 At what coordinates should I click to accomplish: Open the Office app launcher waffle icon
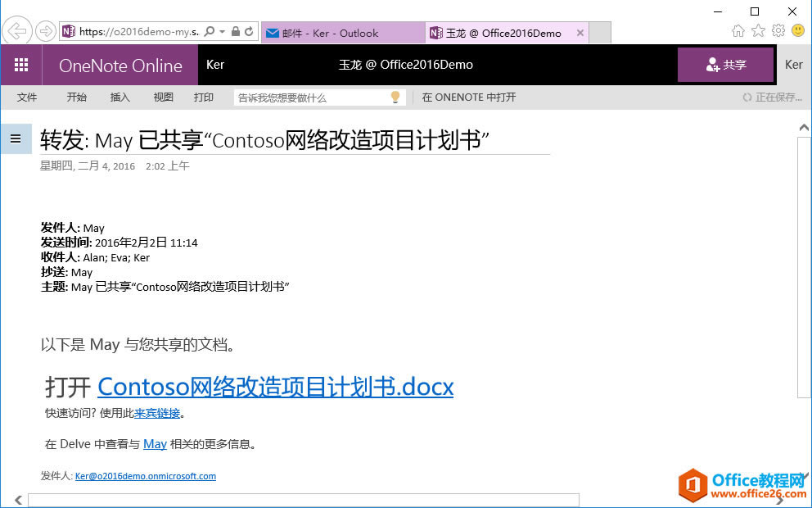[x=21, y=65]
